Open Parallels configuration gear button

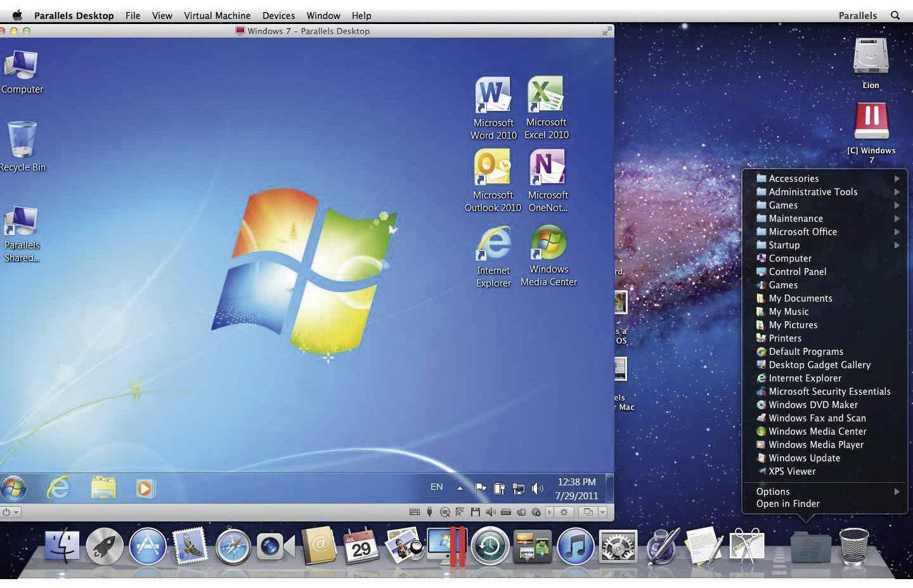pos(564,512)
